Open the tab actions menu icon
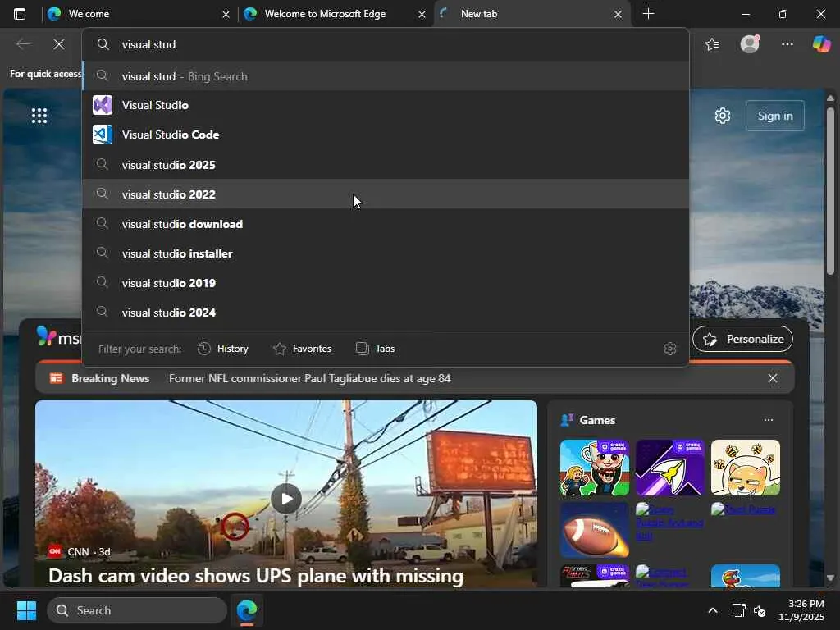Image resolution: width=840 pixels, height=630 pixels. (x=20, y=14)
